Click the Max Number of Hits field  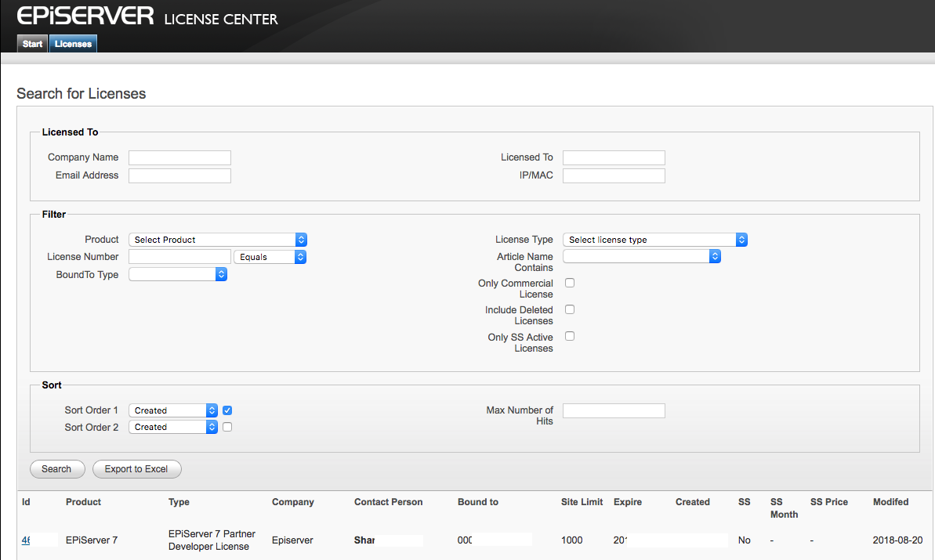[x=614, y=410]
